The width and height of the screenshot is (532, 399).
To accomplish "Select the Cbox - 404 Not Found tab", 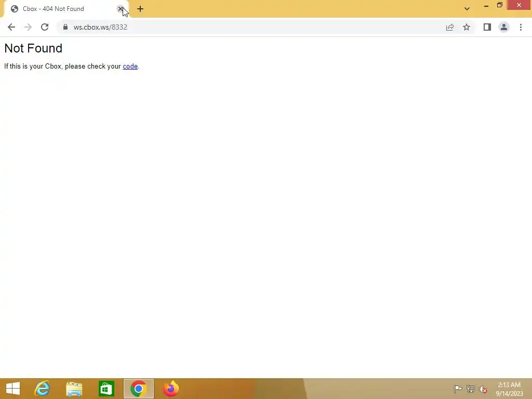I will coord(66,9).
